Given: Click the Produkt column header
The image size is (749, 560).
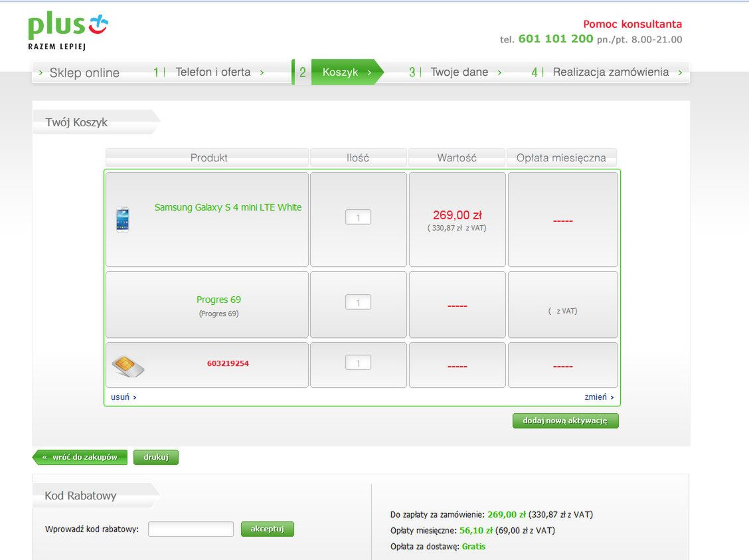Looking at the screenshot, I should point(207,157).
